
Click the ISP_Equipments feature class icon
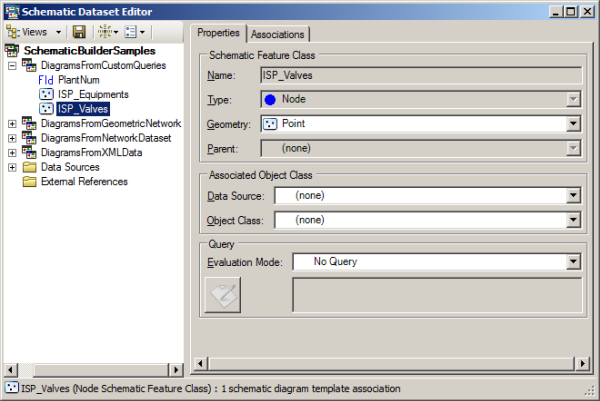click(46, 94)
